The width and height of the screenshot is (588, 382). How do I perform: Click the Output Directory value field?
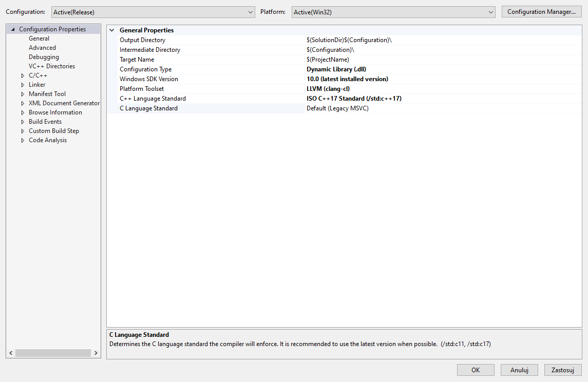coord(442,40)
